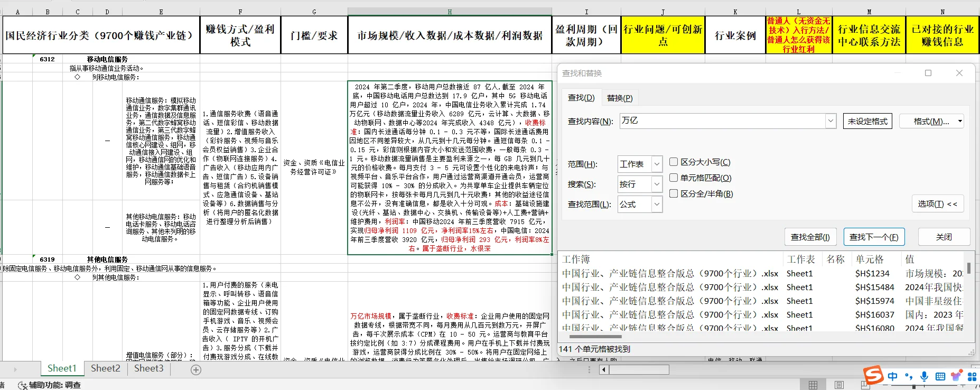Click the 已对接的行业赚钱信息 header cell
The height and width of the screenshot is (390, 980).
[942, 35]
